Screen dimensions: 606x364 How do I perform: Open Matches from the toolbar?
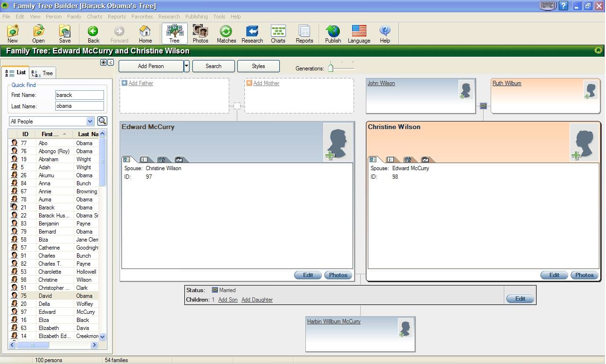pos(226,34)
